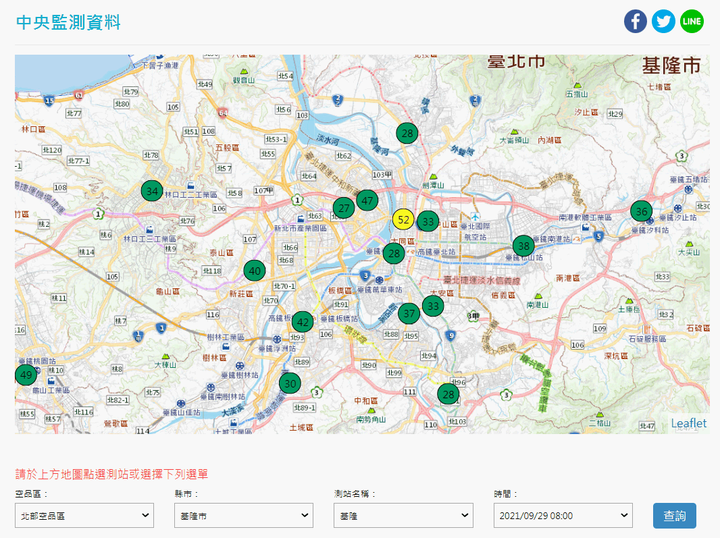The height and width of the screenshot is (538, 720).
Task: Open the 空品區 dropdown showing 北部空品區
Action: (x=84, y=515)
